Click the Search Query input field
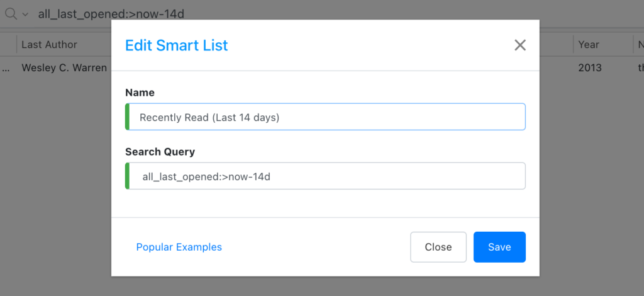 [x=327, y=176]
